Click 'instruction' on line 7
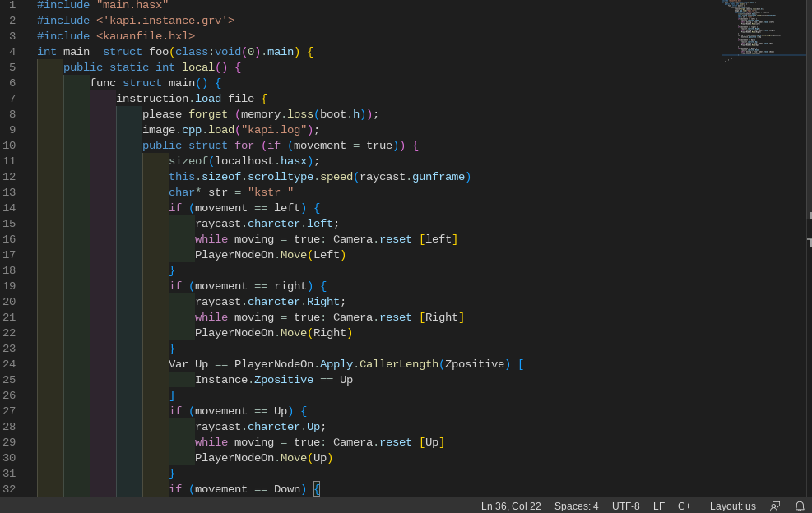The width and height of the screenshot is (812, 513). [x=152, y=99]
